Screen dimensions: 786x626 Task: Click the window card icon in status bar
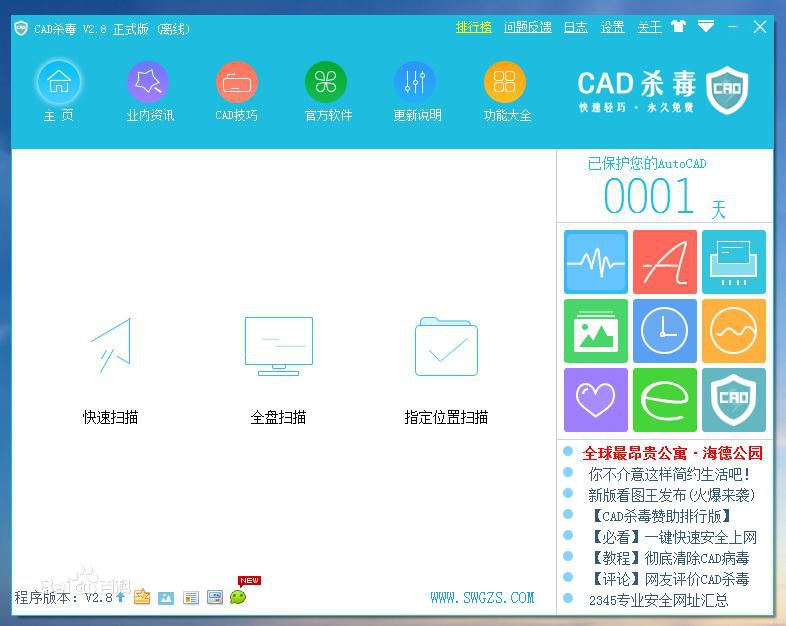(215, 597)
